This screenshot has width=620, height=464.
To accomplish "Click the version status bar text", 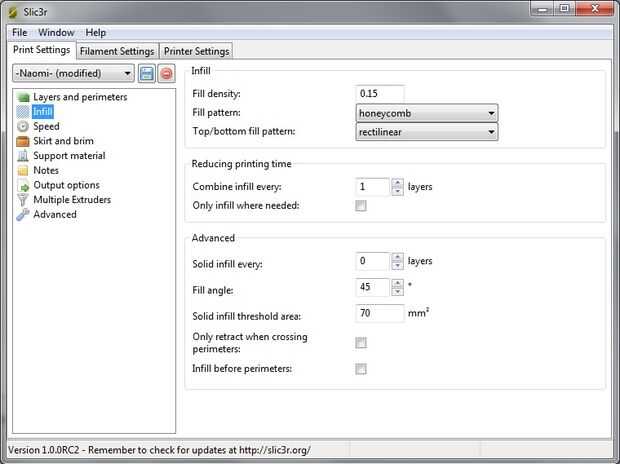I will [x=159, y=450].
